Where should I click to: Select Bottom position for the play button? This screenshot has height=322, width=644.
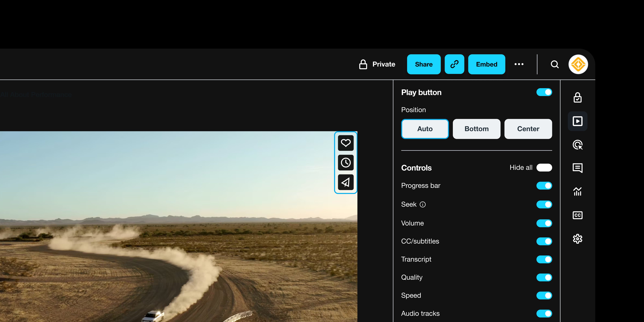477,129
